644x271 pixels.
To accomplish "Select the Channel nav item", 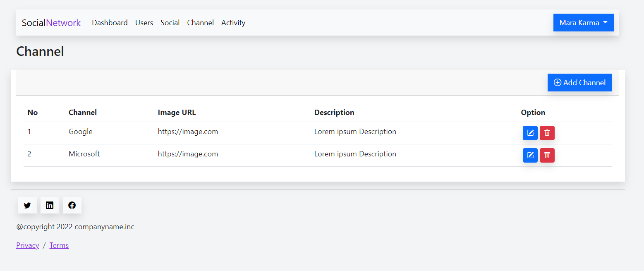I will (x=200, y=23).
